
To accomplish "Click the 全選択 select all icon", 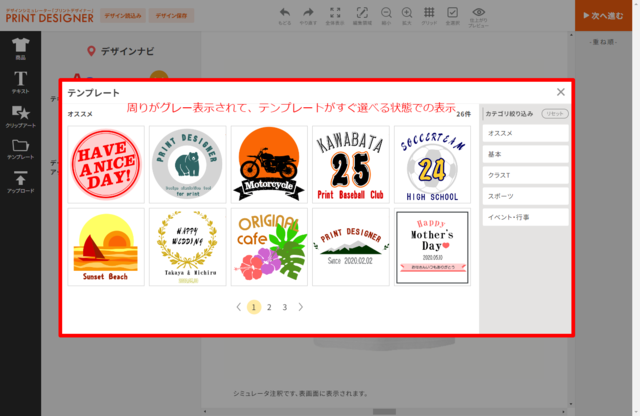I will tap(452, 16).
